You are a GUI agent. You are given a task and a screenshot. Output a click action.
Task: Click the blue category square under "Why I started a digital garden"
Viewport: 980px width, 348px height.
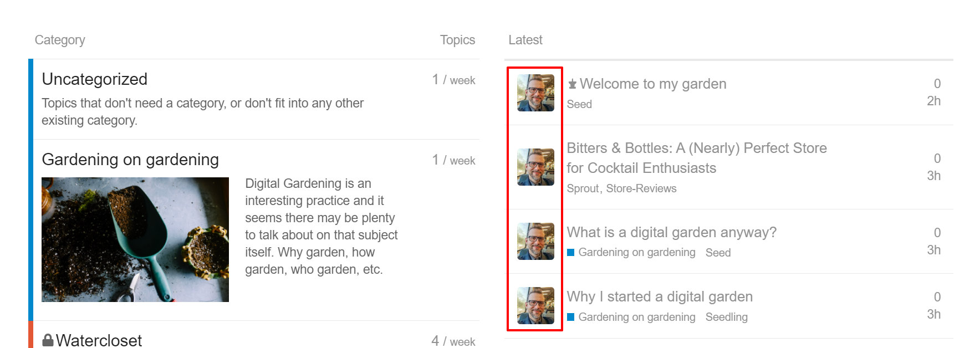pyautogui.click(x=570, y=317)
